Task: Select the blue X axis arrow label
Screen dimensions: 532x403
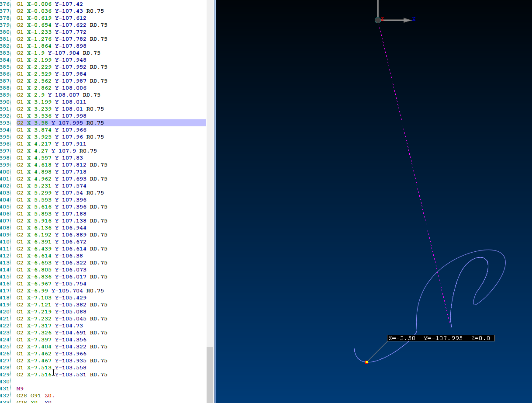Action: 413,19
